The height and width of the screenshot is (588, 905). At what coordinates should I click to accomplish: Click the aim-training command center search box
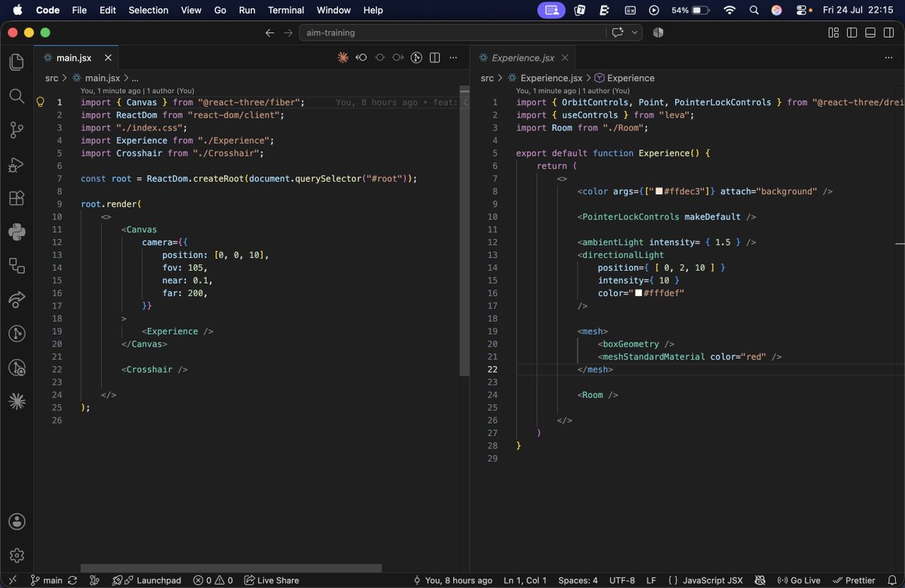tap(452, 32)
